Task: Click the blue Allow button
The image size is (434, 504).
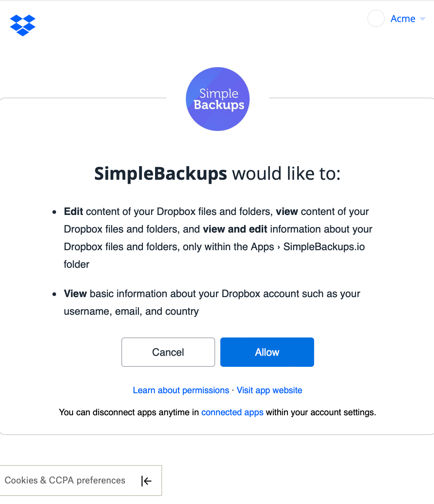Action: coord(267,352)
